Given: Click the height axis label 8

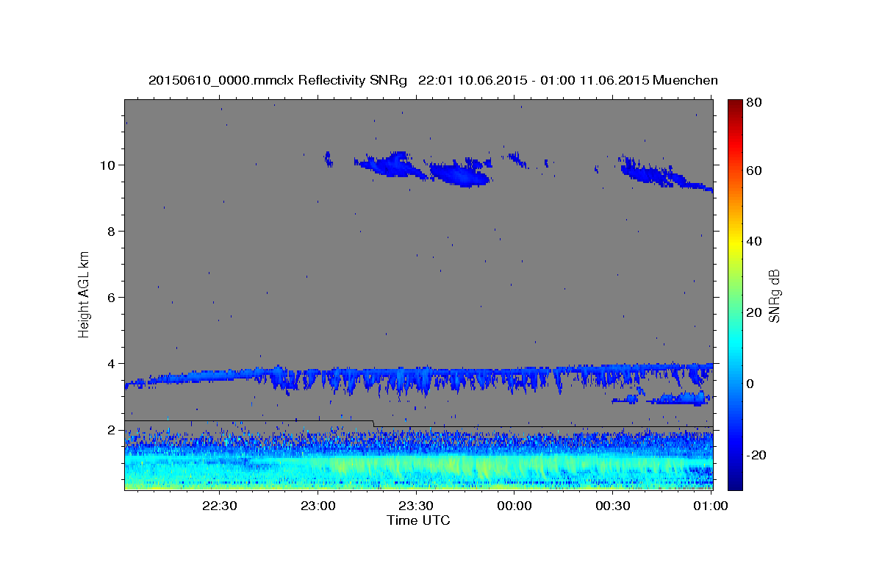Looking at the screenshot, I should (113, 231).
